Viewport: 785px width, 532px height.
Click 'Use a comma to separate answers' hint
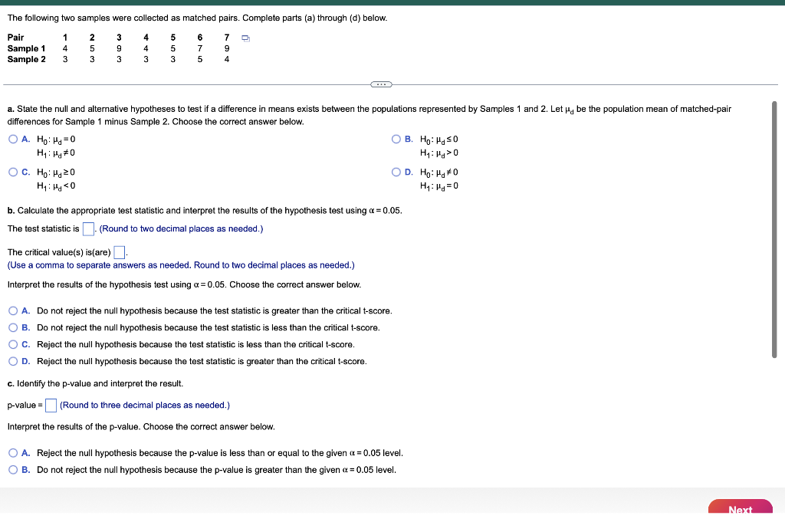(x=181, y=265)
